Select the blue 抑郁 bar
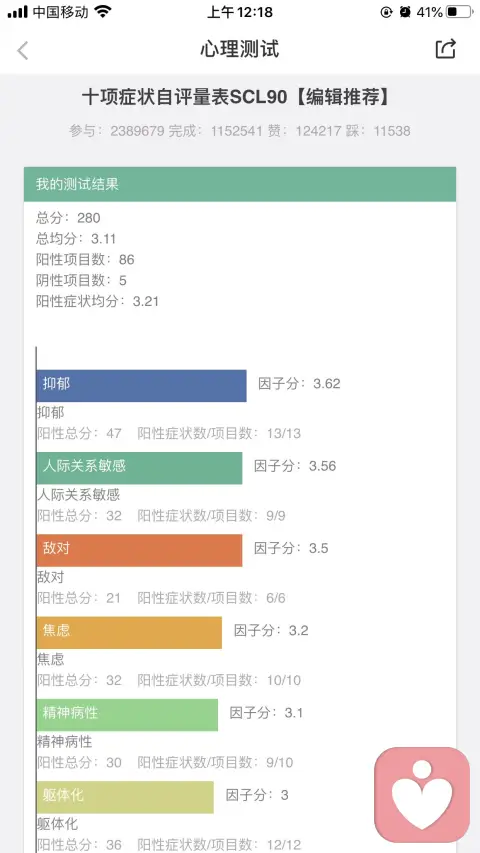Viewport: 480px width, 853px height. [141, 386]
